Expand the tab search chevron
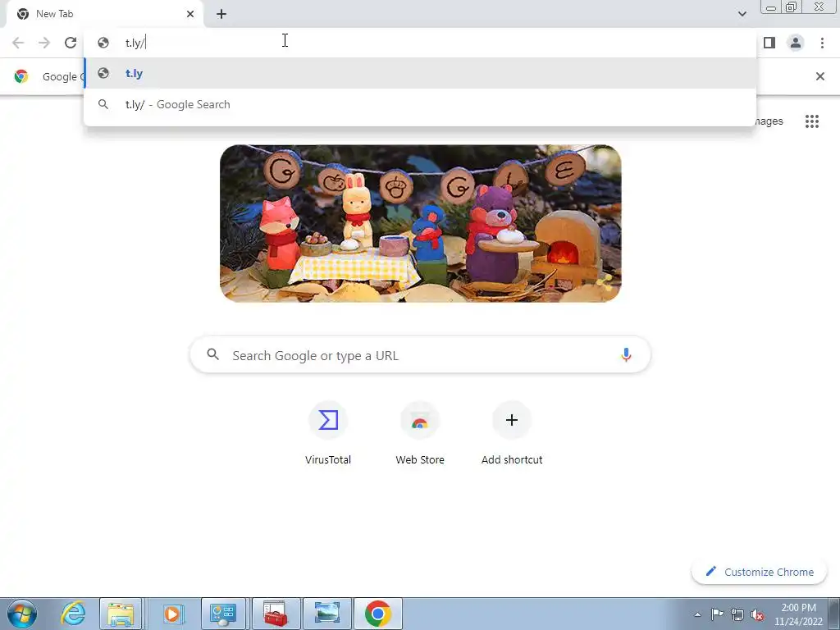Image resolution: width=840 pixels, height=630 pixels. click(742, 14)
